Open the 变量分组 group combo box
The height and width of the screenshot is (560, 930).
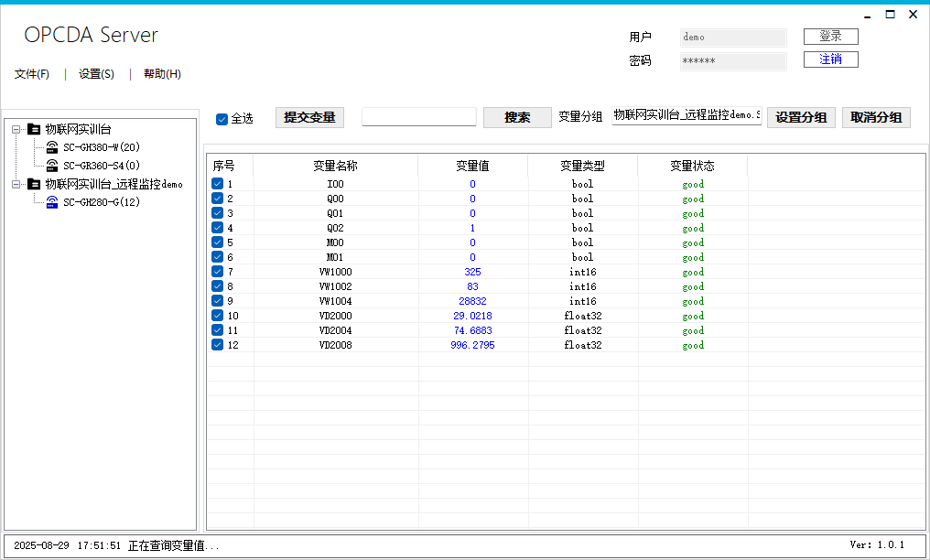pos(686,116)
